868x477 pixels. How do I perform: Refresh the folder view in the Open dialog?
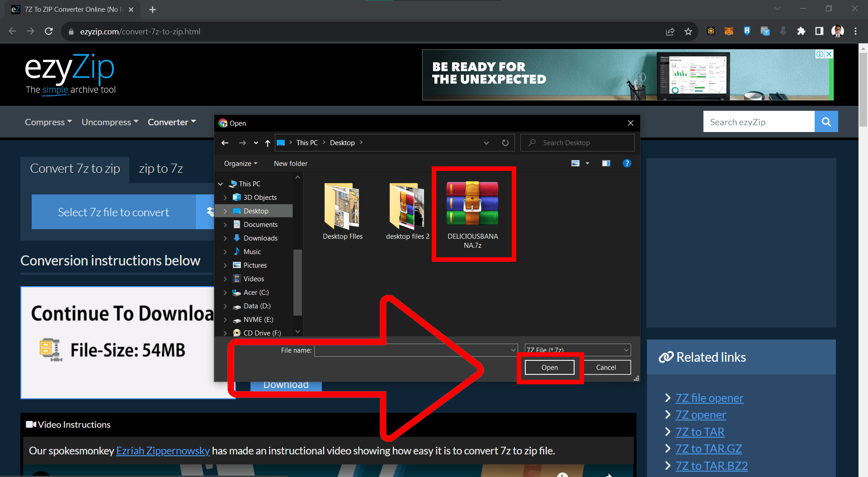[x=505, y=142]
